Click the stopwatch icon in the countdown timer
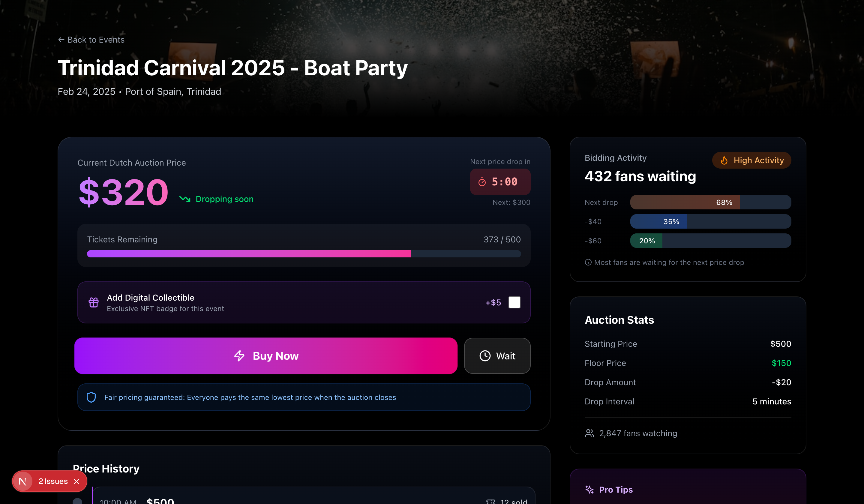This screenshot has height=504, width=864. (482, 182)
